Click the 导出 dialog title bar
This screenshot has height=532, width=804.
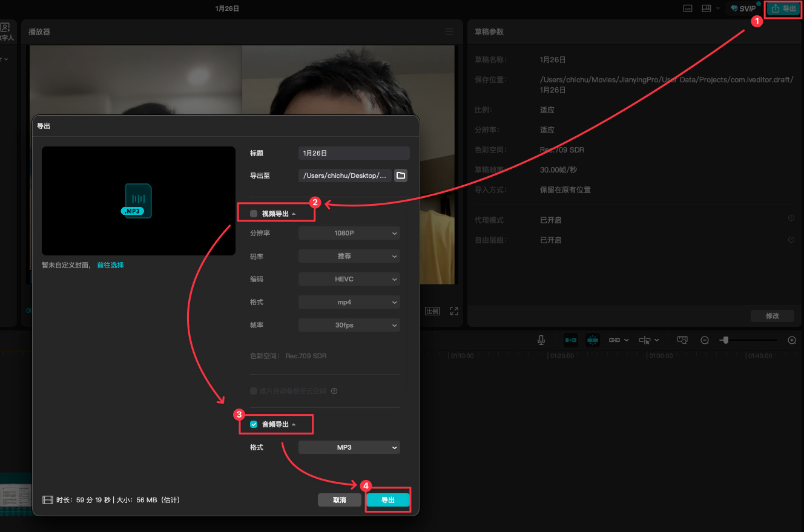tap(225, 126)
